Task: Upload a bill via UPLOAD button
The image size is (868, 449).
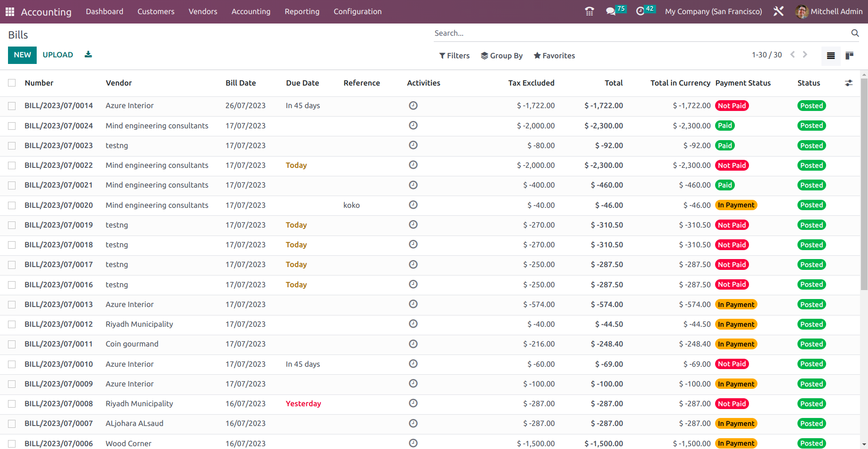Action: tap(57, 55)
